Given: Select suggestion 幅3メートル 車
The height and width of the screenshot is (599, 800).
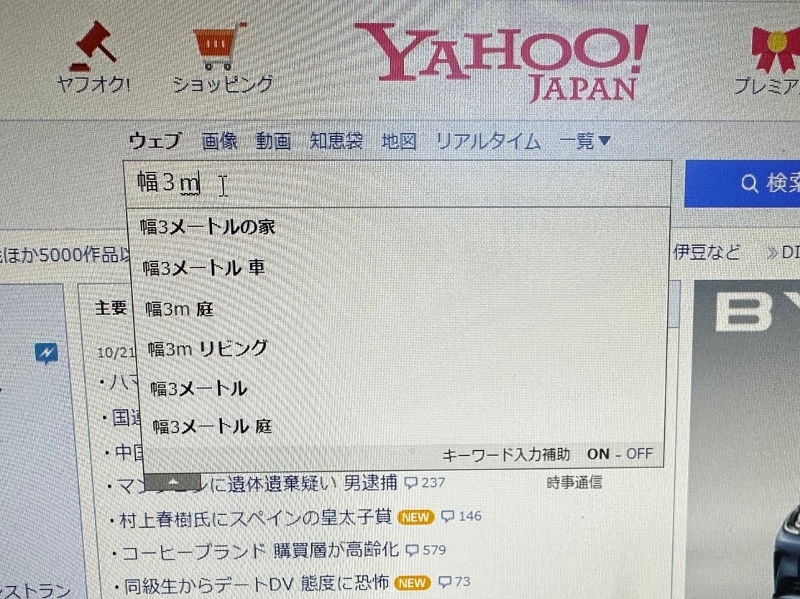Looking at the screenshot, I should tap(204, 268).
